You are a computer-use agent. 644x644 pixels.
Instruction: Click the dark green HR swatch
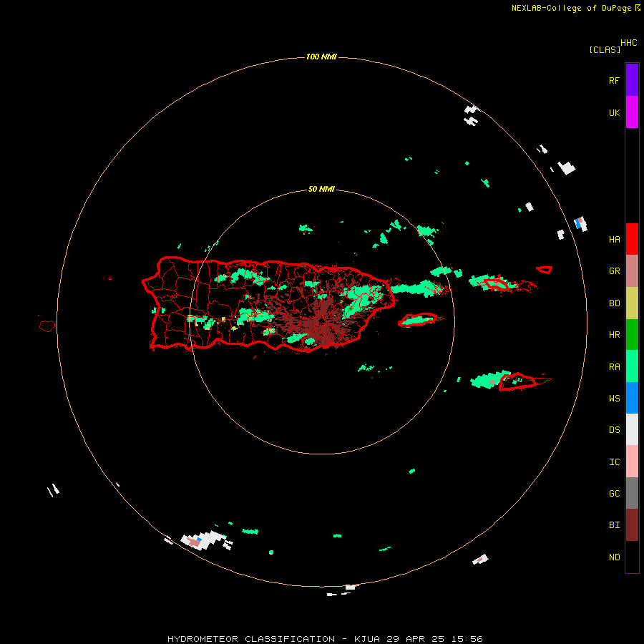coord(632,335)
